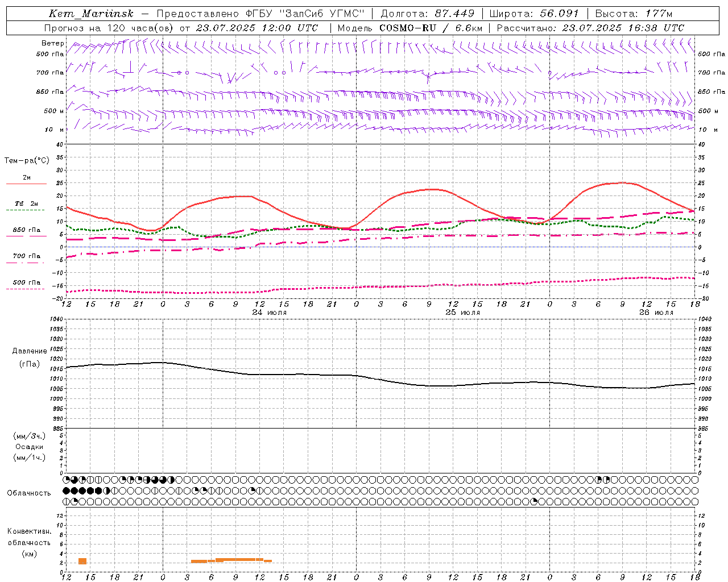The height and width of the screenshot is (582, 728).
Task: Click the forecast start 23.07.2025 12:00 UTC
Action: [257, 28]
